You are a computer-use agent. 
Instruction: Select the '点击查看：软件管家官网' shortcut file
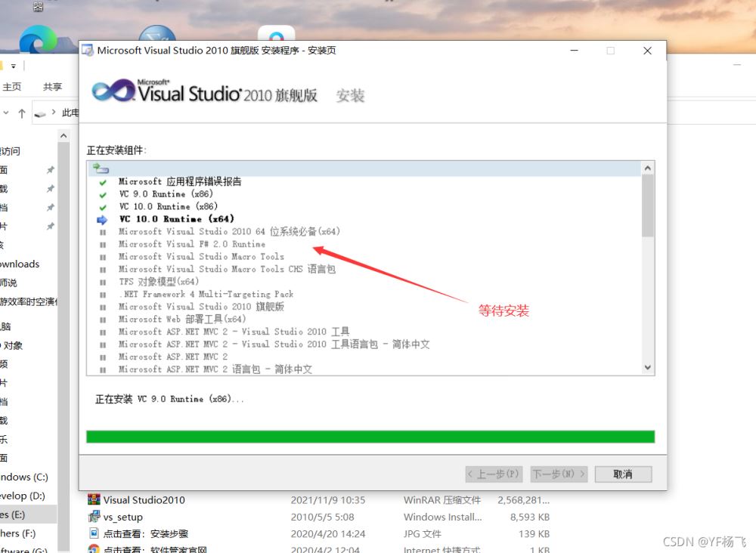[x=155, y=549]
